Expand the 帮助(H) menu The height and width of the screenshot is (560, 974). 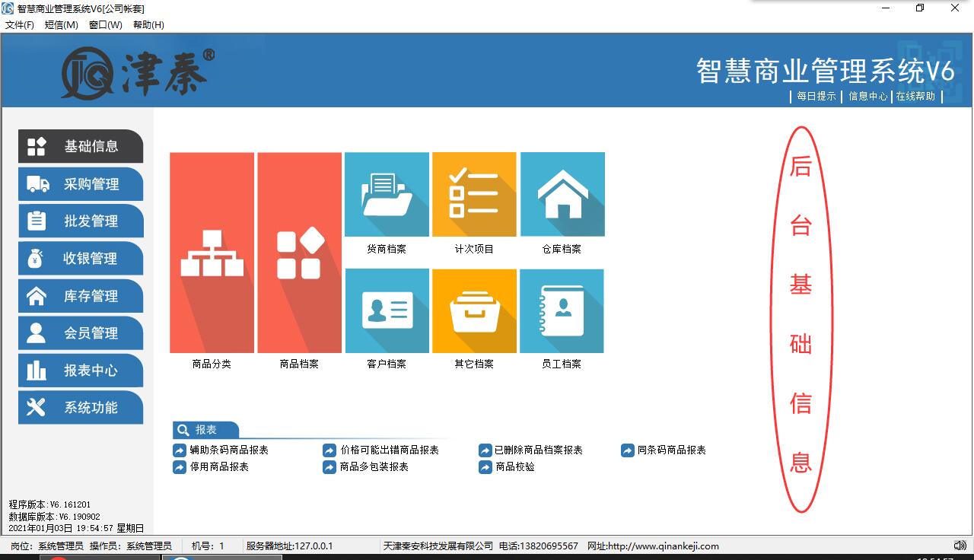[x=148, y=25]
